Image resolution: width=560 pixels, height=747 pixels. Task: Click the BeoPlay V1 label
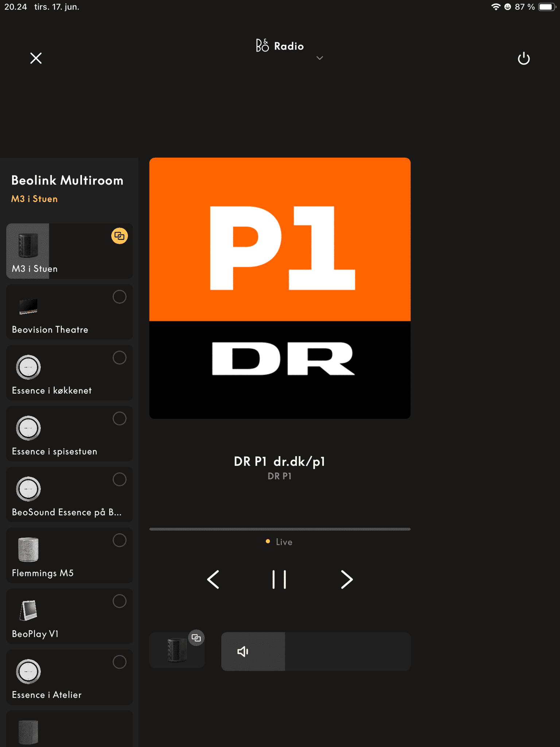[x=35, y=634]
